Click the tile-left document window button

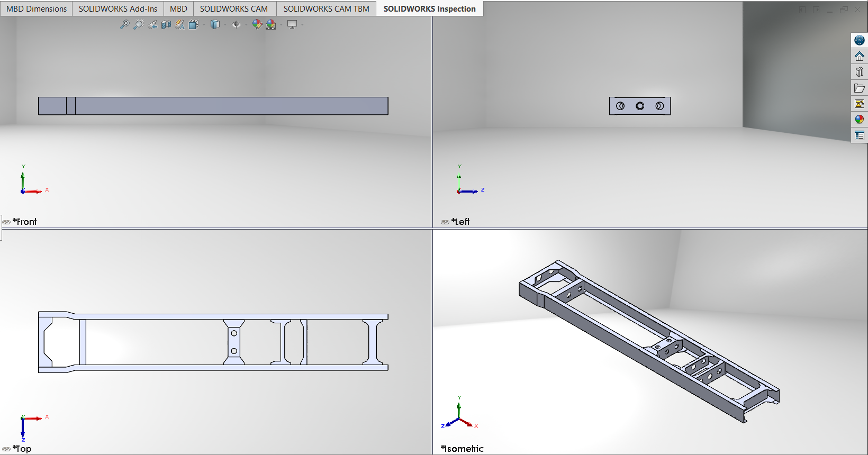coord(802,10)
